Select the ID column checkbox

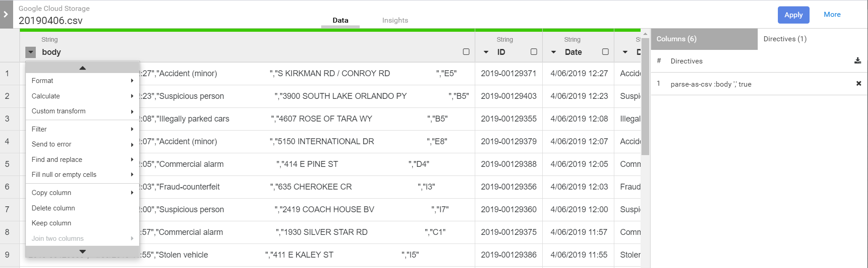point(534,52)
